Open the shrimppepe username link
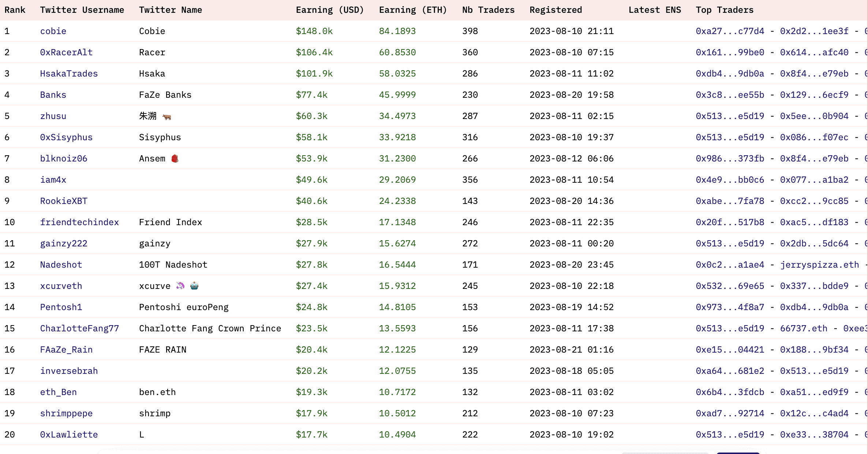The height and width of the screenshot is (454, 868). coord(66,413)
